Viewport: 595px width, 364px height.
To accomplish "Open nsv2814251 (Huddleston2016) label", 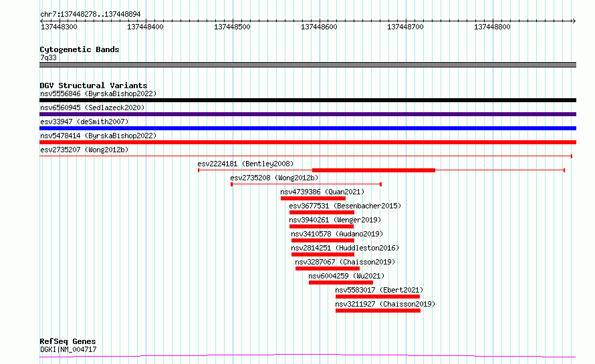I will coord(345,248).
